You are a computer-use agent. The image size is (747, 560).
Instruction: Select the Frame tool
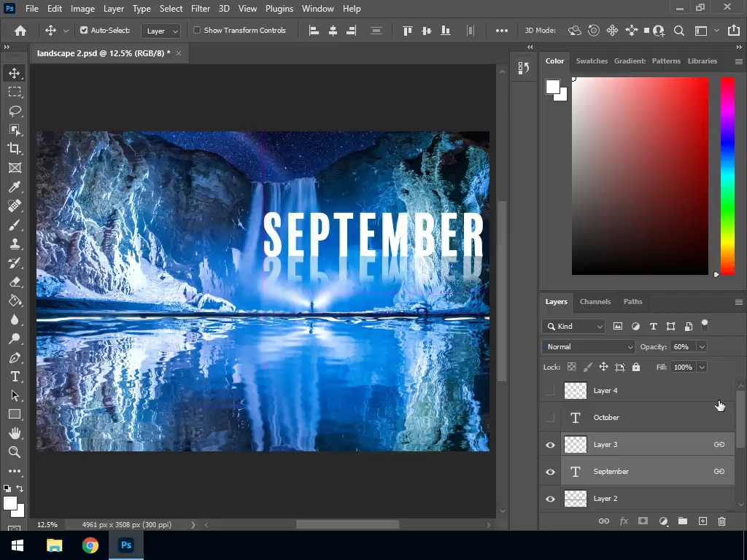pos(15,168)
